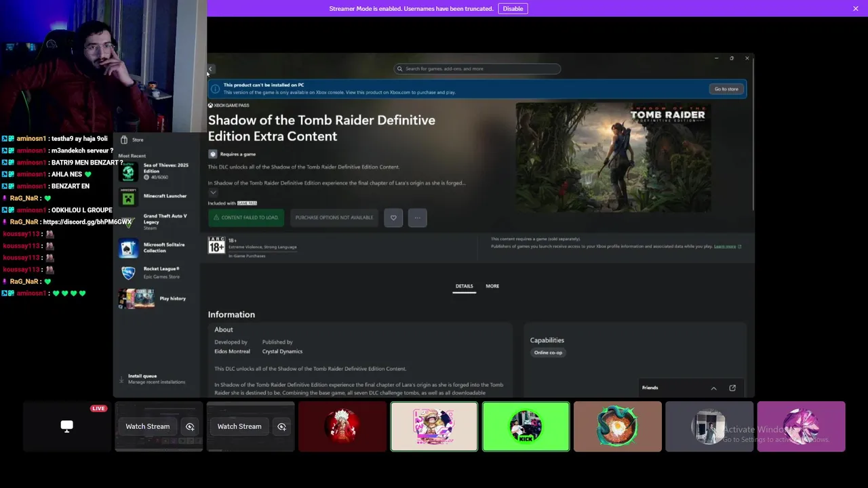Click the Requires a game icon
Viewport: 868px width, 488px height.
point(212,154)
